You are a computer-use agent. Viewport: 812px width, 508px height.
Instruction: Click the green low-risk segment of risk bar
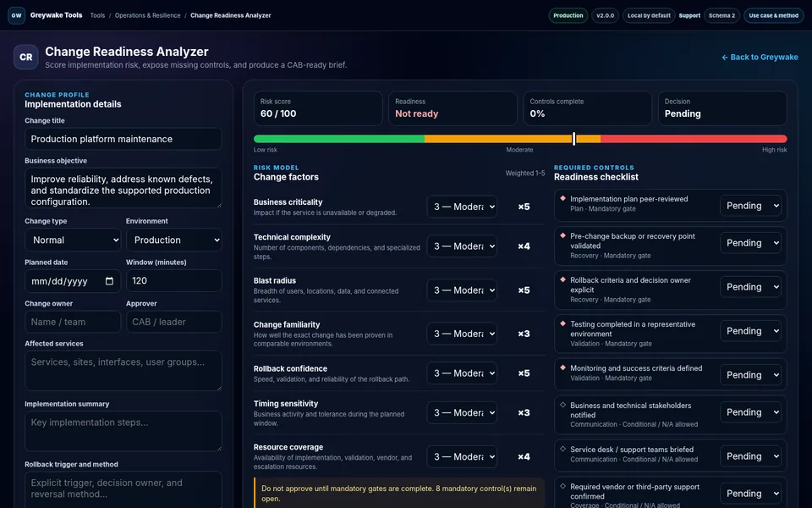(x=339, y=139)
